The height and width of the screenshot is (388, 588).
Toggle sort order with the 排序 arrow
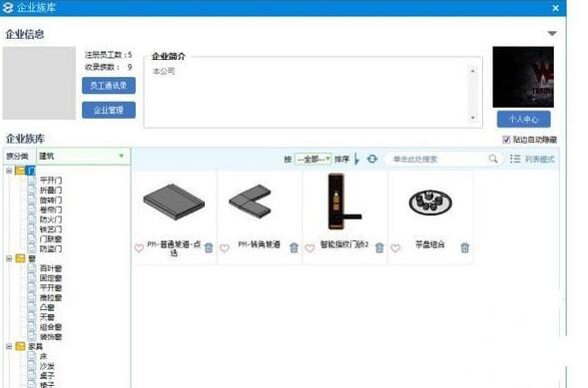click(x=356, y=159)
